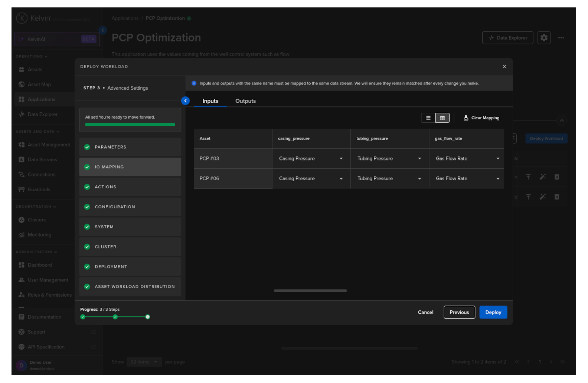588x383 pixels.
Task: Click the Clear Mapping stamp icon
Action: coord(466,118)
